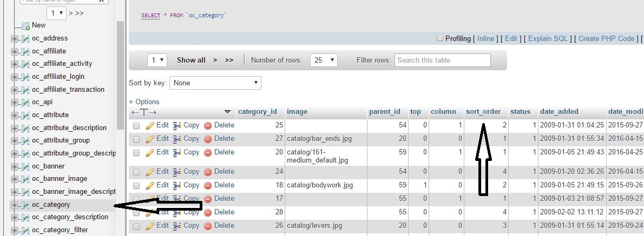Check the row checkbox for category 26
This screenshot has width=644, height=236.
coord(136,226)
